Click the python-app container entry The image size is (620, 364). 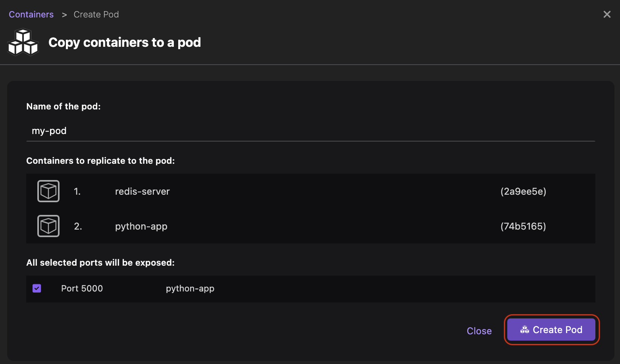[141, 226]
